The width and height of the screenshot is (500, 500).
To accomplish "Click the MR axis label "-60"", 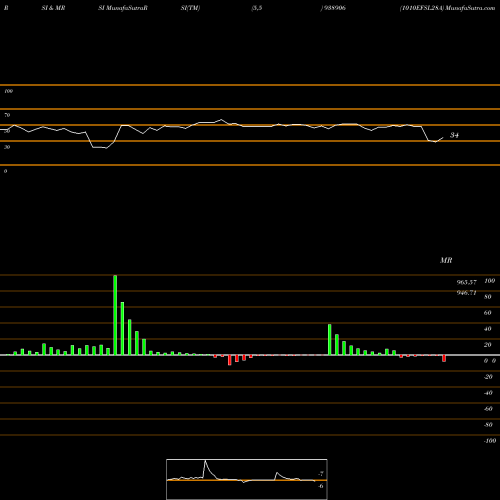I will point(488,409).
